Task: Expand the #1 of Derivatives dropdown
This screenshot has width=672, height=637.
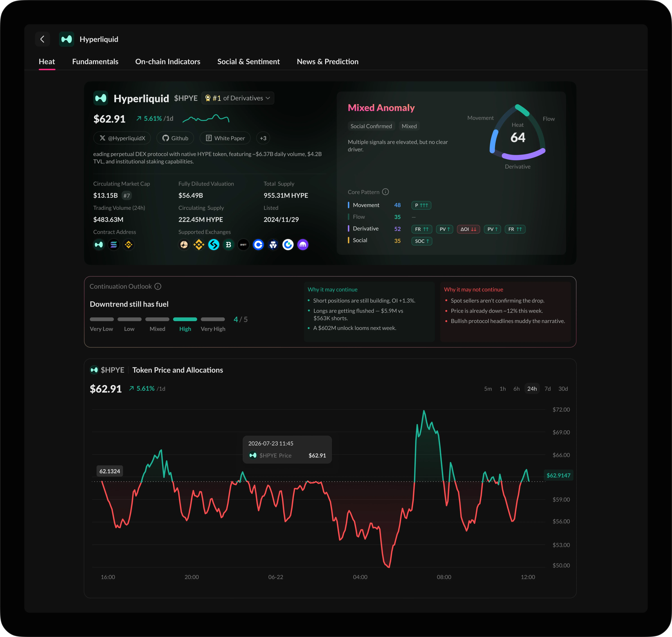Action: (238, 98)
